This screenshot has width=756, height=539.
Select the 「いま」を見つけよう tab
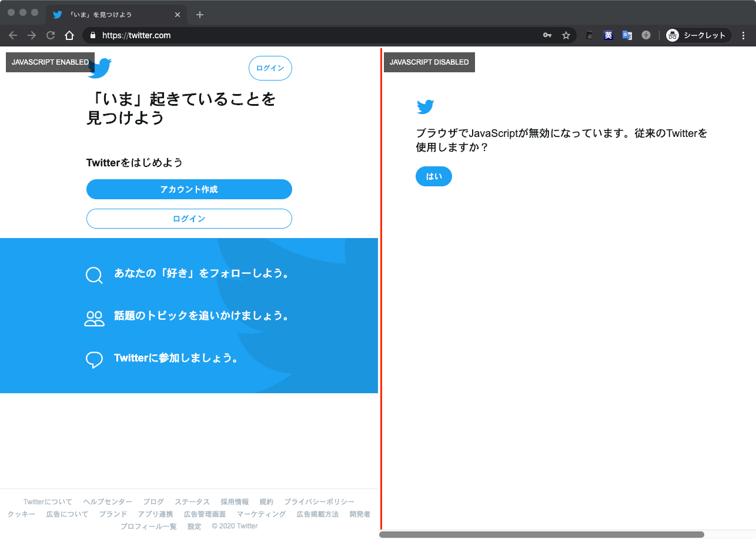[x=116, y=15]
